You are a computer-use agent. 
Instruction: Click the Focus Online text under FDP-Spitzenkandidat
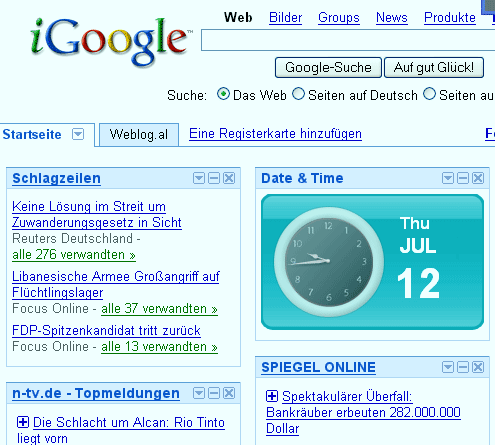[50, 347]
